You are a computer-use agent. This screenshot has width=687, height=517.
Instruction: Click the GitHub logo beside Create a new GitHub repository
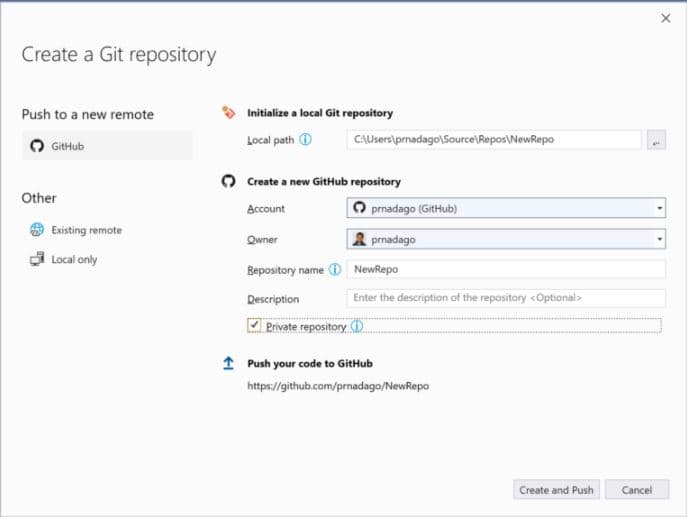(x=228, y=182)
